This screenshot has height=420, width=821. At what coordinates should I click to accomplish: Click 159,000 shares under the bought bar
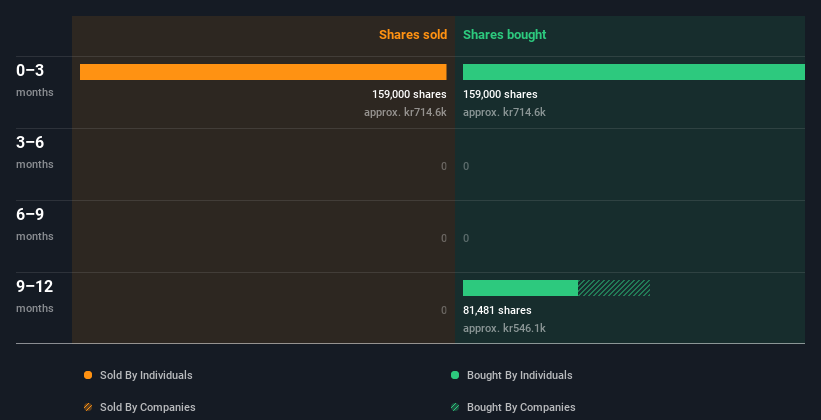point(500,94)
